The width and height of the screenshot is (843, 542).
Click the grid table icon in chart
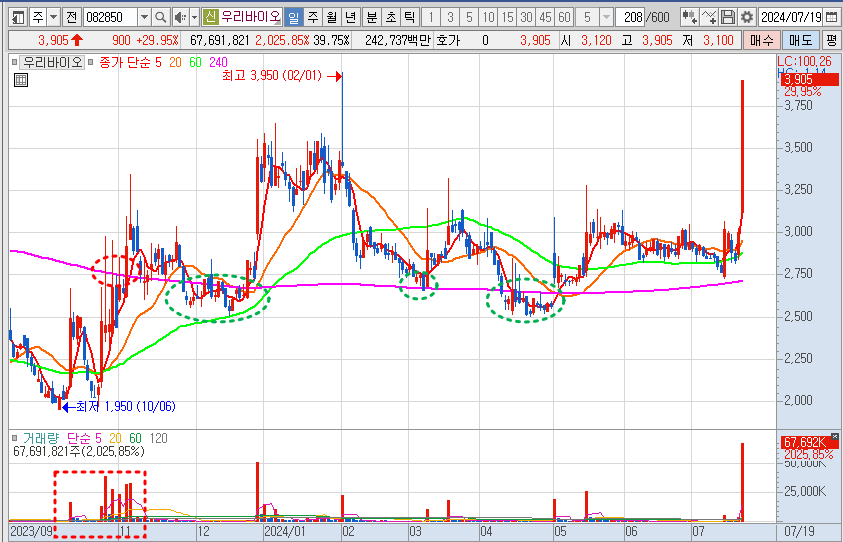(20, 81)
